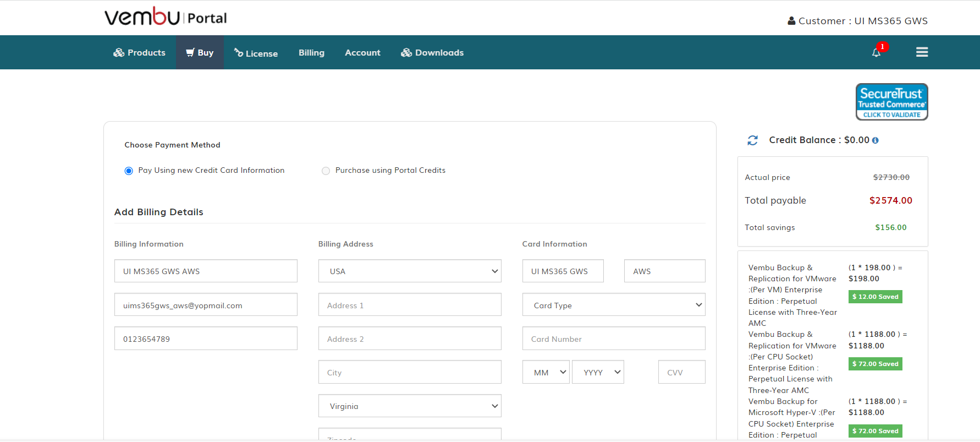The image size is (980, 442).
Task: Open the MM expiry month dropdown
Action: 546,372
